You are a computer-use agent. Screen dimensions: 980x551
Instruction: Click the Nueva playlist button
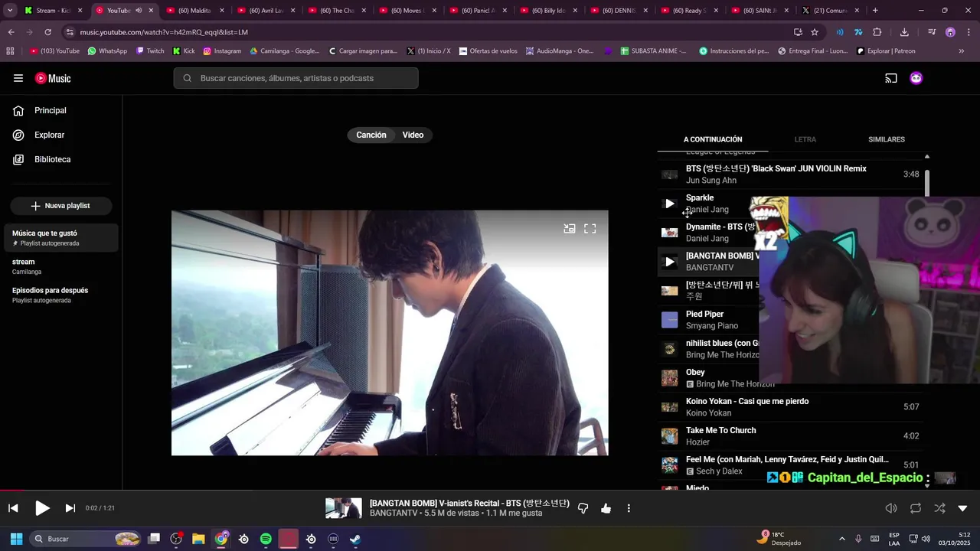tap(61, 206)
